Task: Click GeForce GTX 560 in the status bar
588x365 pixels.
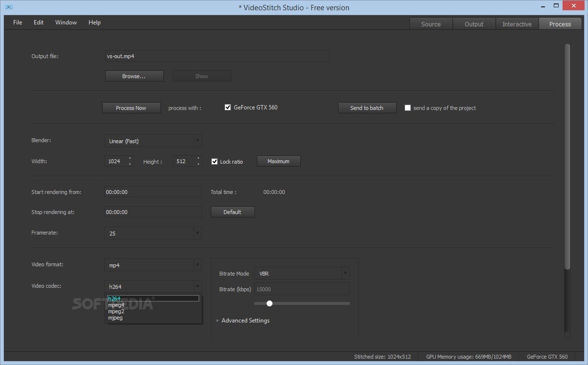Action: 547,357
